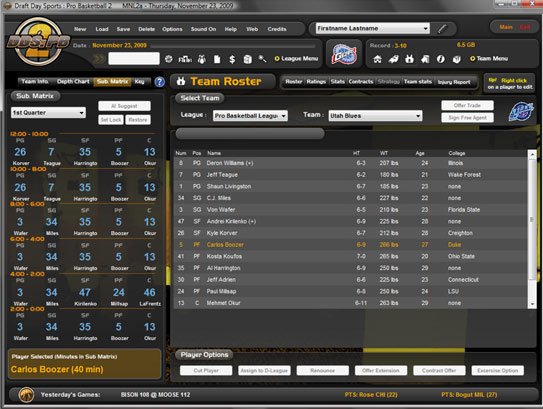Click the Offer Trade button
Image resolution: width=543 pixels, height=409 pixels.
coord(467,105)
